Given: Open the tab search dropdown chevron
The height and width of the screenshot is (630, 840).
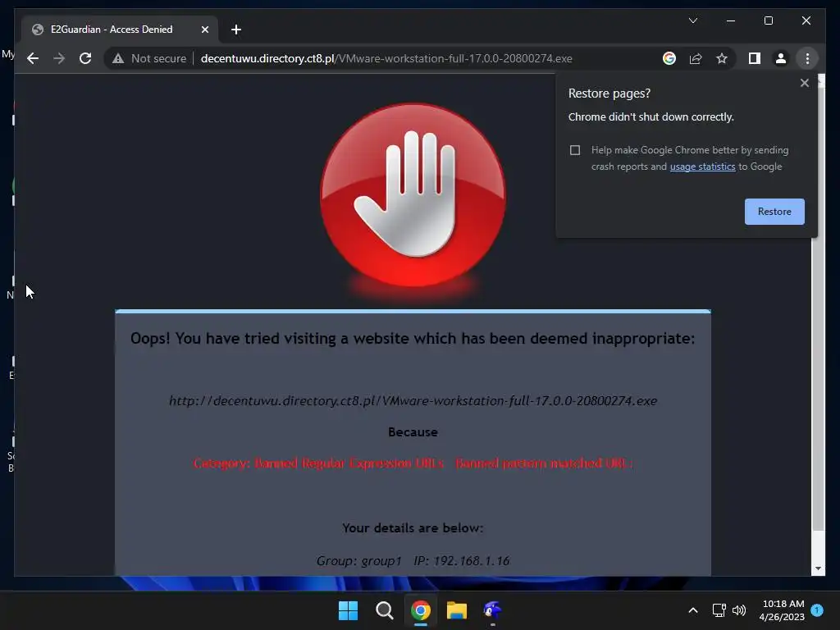Looking at the screenshot, I should coord(692,21).
